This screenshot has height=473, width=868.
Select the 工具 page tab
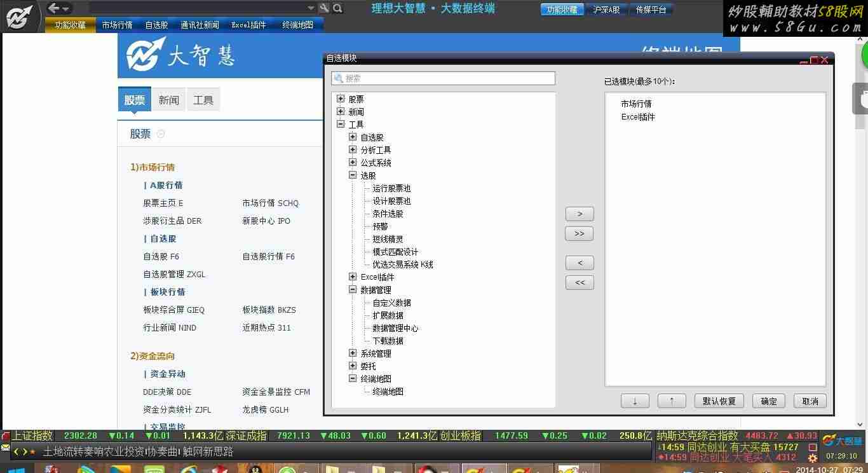pyautogui.click(x=203, y=100)
